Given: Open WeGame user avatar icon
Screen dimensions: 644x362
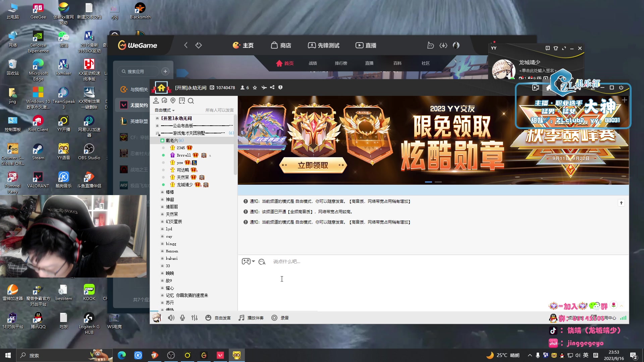Looking at the screenshot, I should pyautogui.click(x=456, y=45).
